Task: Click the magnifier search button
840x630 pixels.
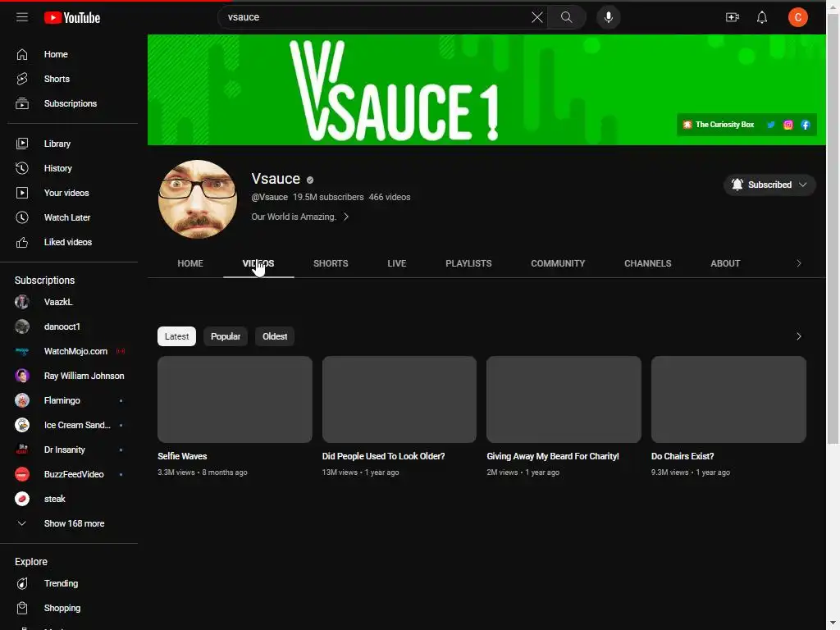Action: [566, 17]
